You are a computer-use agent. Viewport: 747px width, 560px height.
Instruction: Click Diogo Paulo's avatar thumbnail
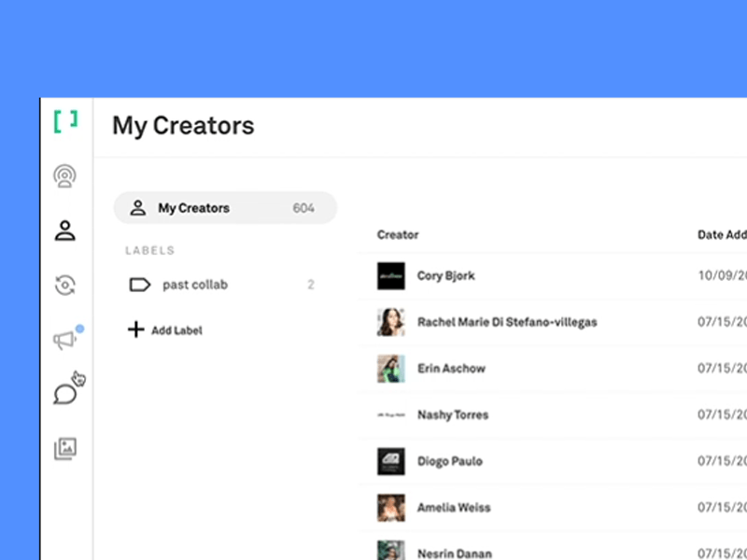tap(390, 461)
